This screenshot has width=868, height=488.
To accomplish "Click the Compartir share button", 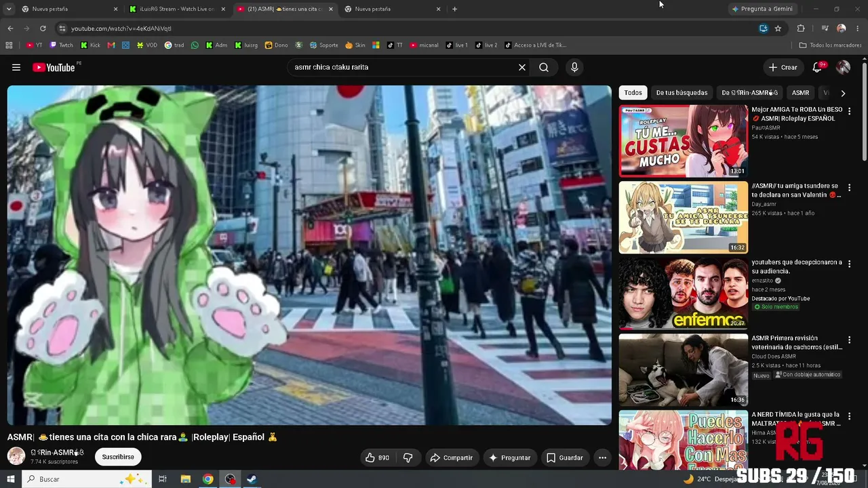I will (x=452, y=457).
